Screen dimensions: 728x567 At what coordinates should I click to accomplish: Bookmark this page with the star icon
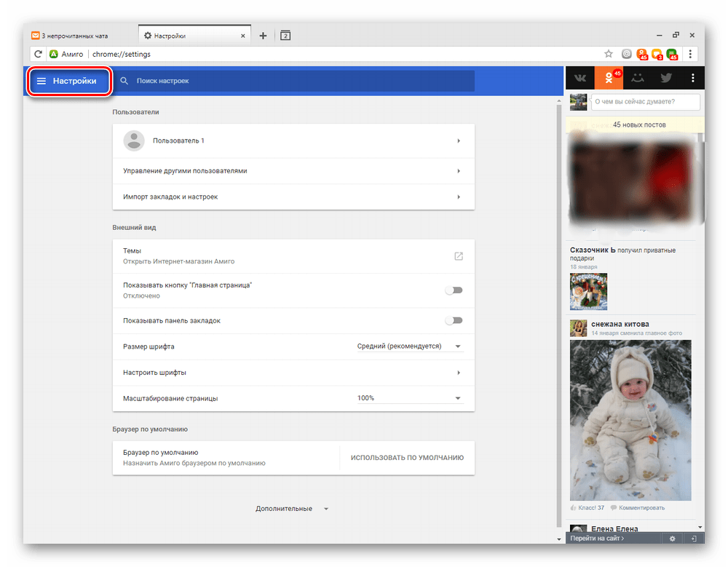pyautogui.click(x=609, y=54)
